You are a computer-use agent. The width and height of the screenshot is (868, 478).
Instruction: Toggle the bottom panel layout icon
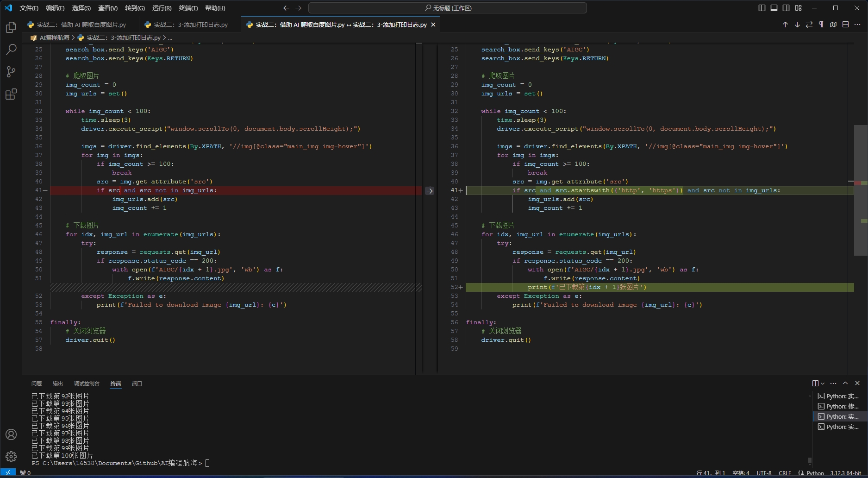click(774, 8)
